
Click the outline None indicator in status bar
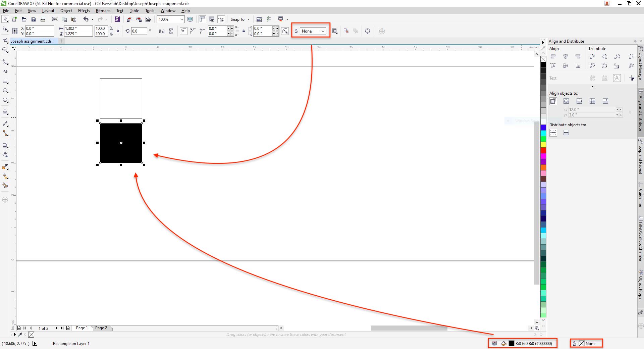587,343
